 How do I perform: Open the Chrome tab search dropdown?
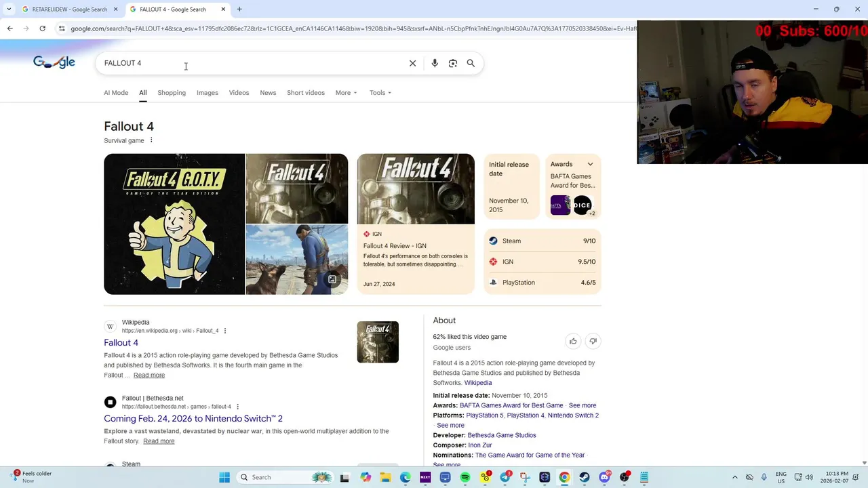(9, 9)
